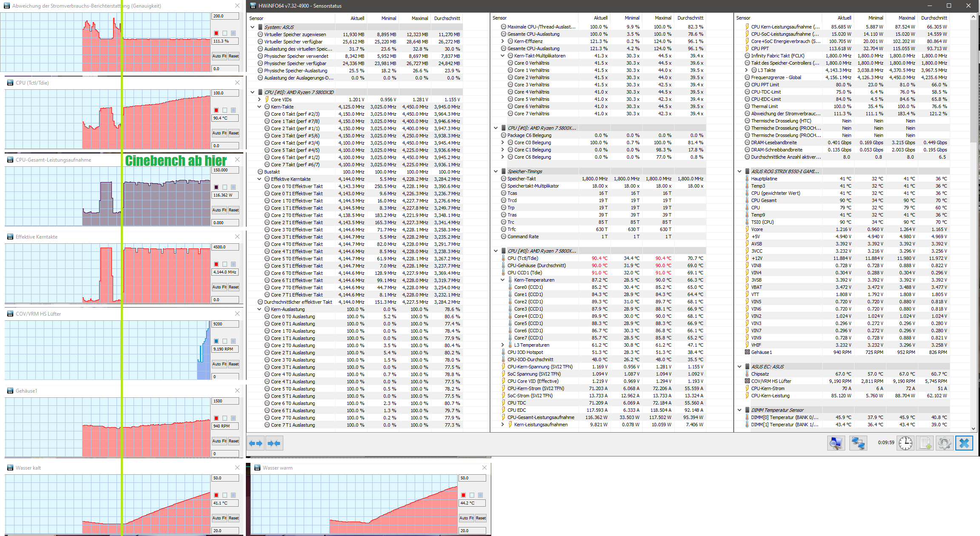Screen dimensions: 980x536
Task: Collapse the Kern-Auslastung tree node
Action: coord(259,309)
